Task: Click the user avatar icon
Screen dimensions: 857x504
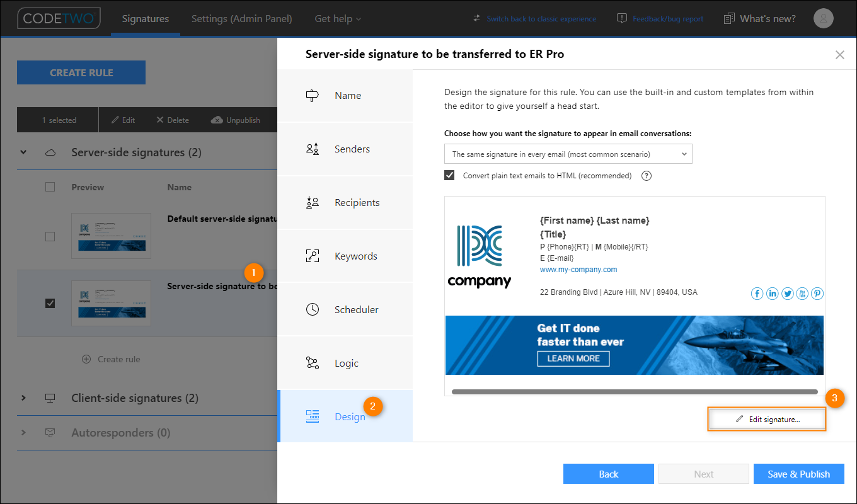Action: tap(824, 18)
